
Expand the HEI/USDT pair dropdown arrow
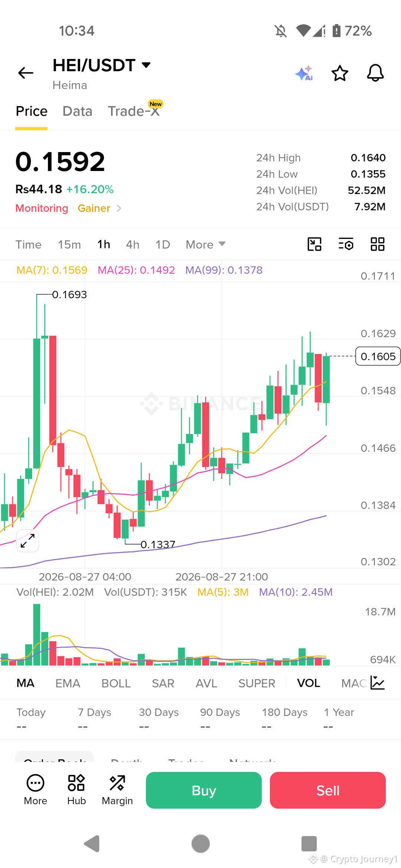pyautogui.click(x=146, y=65)
